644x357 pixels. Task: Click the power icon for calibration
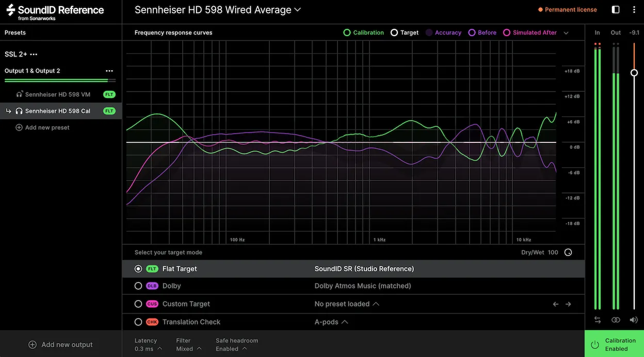[595, 345]
